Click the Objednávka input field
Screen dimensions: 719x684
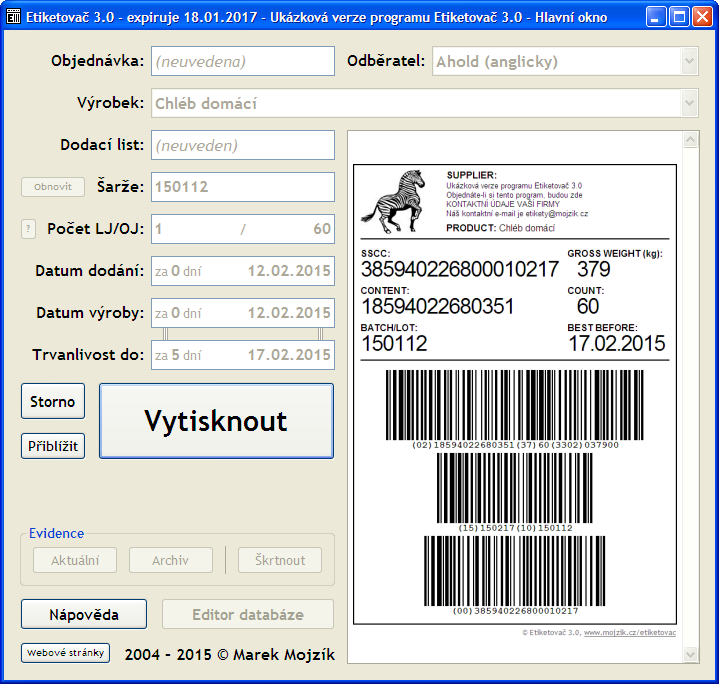coord(243,61)
